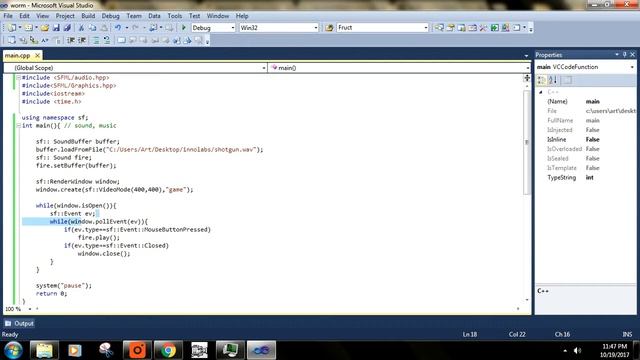
Task: Open the Edit menu
Action: click(24, 16)
